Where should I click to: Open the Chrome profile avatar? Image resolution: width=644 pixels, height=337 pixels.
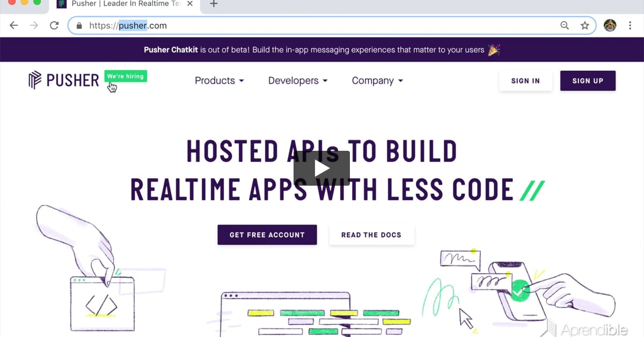610,25
